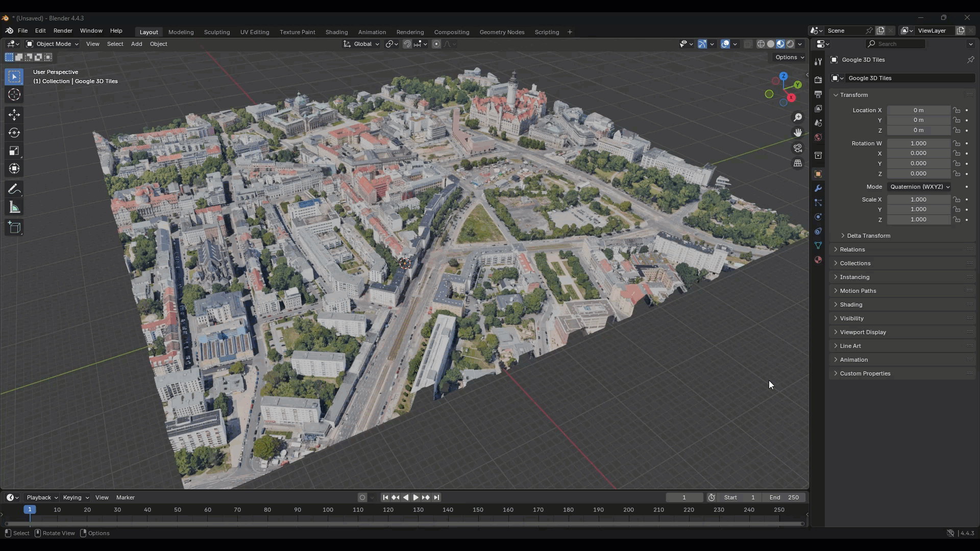The height and width of the screenshot is (551, 980).
Task: Switch to the Shading workspace tab
Action: (336, 32)
